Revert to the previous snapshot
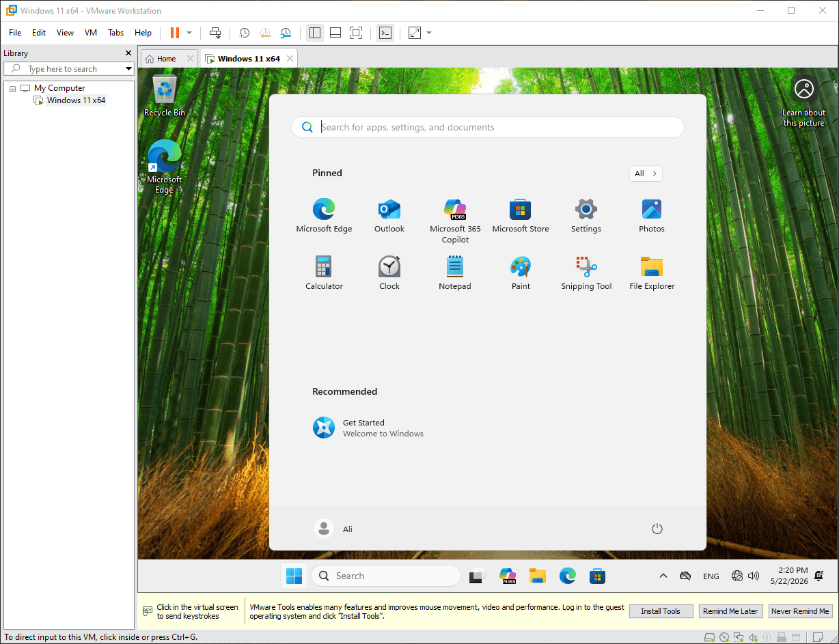Image resolution: width=839 pixels, height=644 pixels. click(x=265, y=33)
